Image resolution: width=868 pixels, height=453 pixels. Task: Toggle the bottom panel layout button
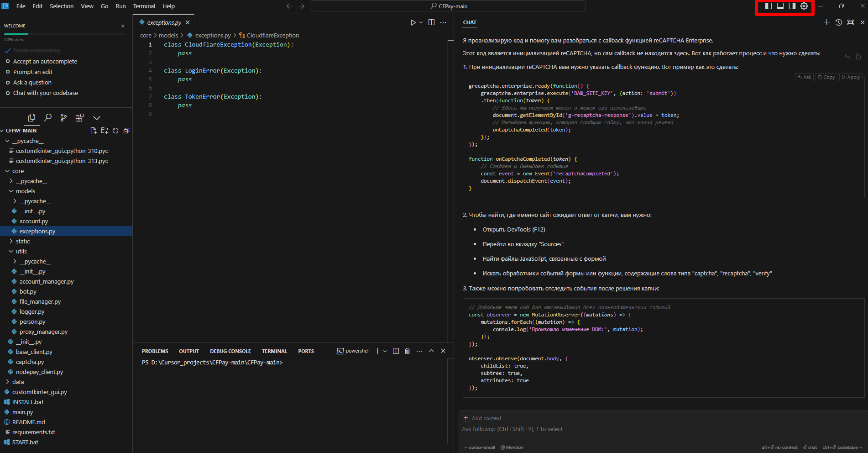(x=780, y=6)
